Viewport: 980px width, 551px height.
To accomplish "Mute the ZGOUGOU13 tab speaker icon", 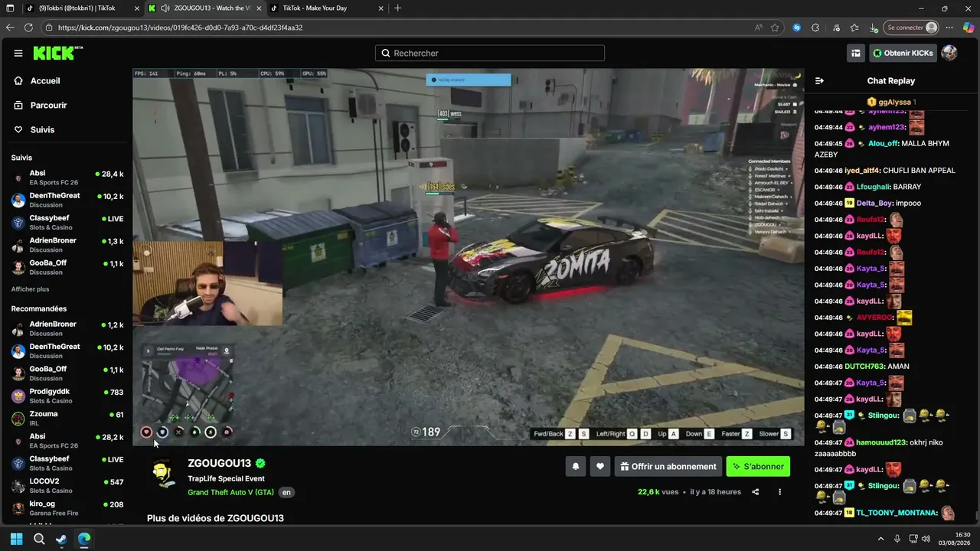I will click(165, 8).
